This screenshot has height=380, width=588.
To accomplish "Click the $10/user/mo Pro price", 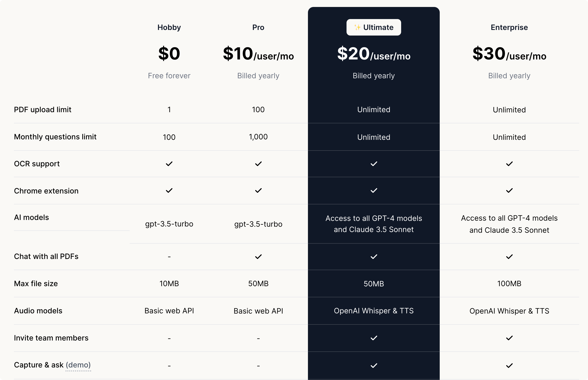I will click(x=258, y=54).
